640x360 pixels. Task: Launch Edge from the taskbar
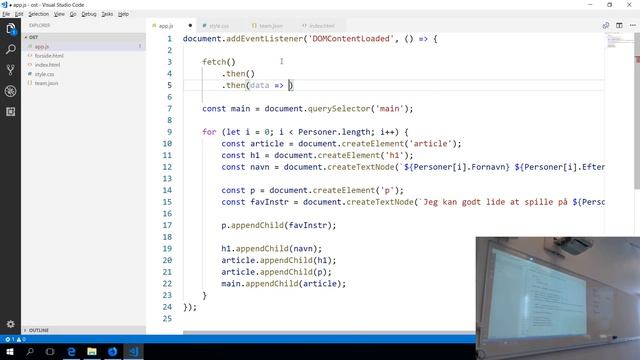click(71, 351)
